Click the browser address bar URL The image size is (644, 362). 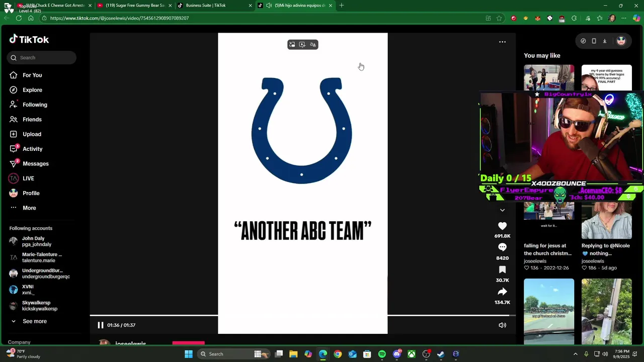119,18
